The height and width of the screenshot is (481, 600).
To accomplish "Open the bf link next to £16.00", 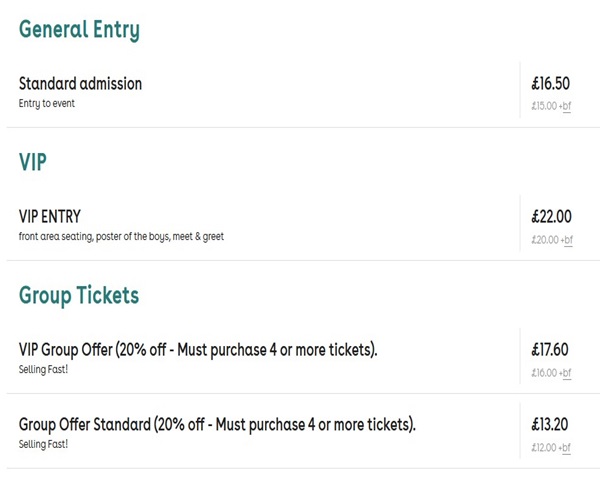I will tap(567, 373).
